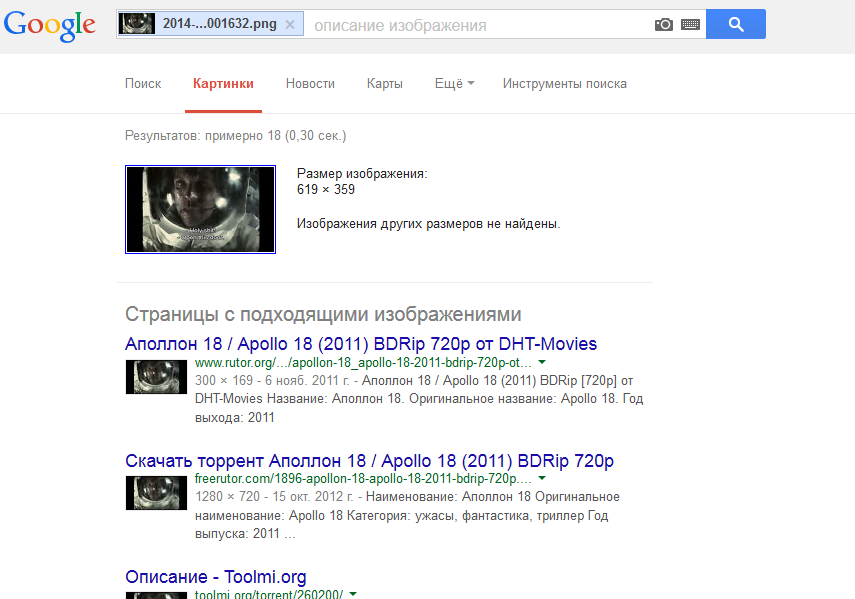Image resolution: width=855 pixels, height=599 pixels.
Task: Open Аполлон 18 BDRip 720p от DHT-Movies link
Action: [x=361, y=344]
